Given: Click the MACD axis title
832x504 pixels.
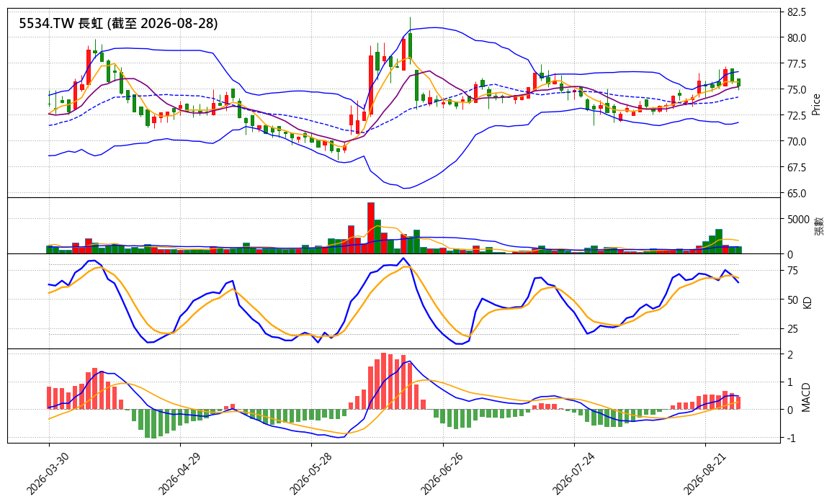Looking at the screenshot, I should [807, 397].
